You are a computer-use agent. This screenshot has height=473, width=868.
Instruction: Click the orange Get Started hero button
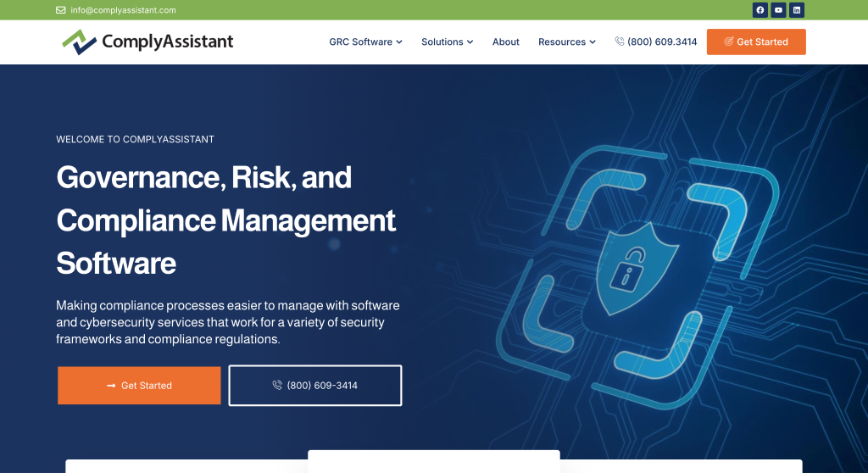[x=139, y=386]
